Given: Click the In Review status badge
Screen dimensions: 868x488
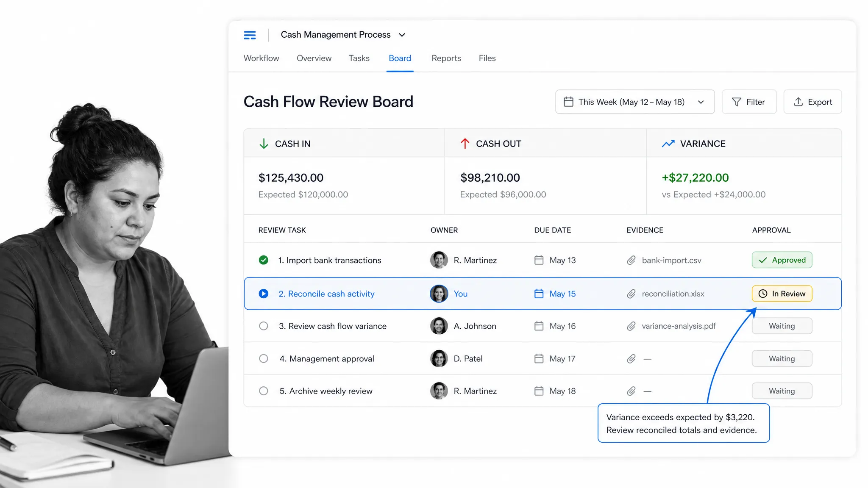Looking at the screenshot, I should [x=782, y=294].
